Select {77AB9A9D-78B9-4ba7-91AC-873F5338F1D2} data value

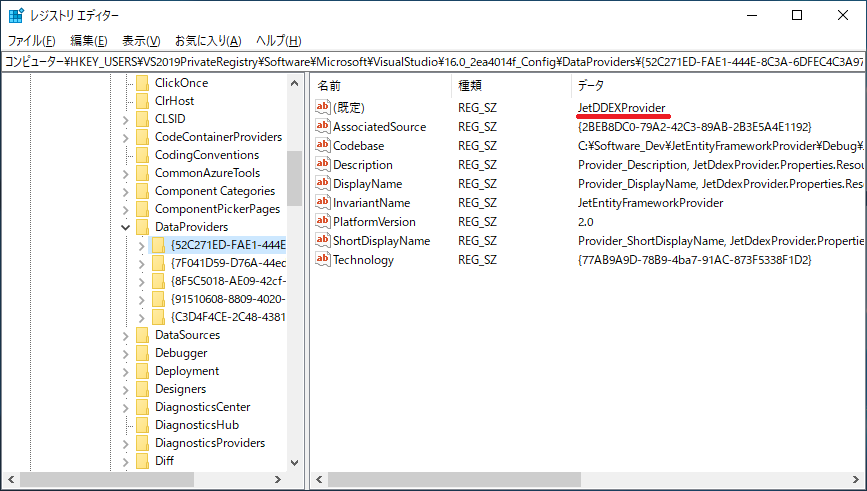click(x=694, y=260)
